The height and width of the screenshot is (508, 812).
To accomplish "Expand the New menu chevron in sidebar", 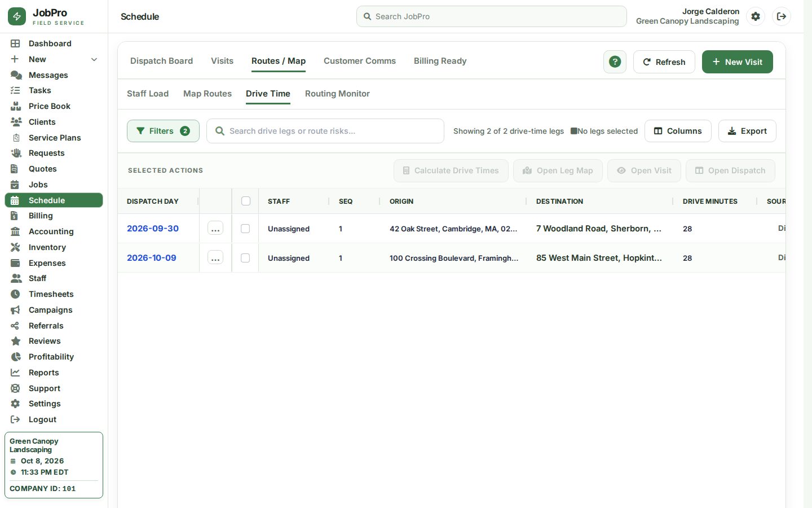I will point(94,59).
